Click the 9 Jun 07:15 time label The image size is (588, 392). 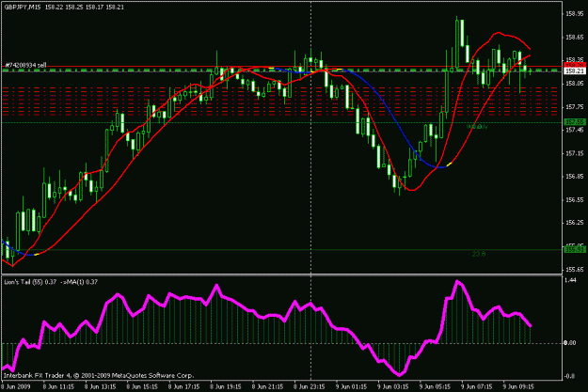coord(477,386)
